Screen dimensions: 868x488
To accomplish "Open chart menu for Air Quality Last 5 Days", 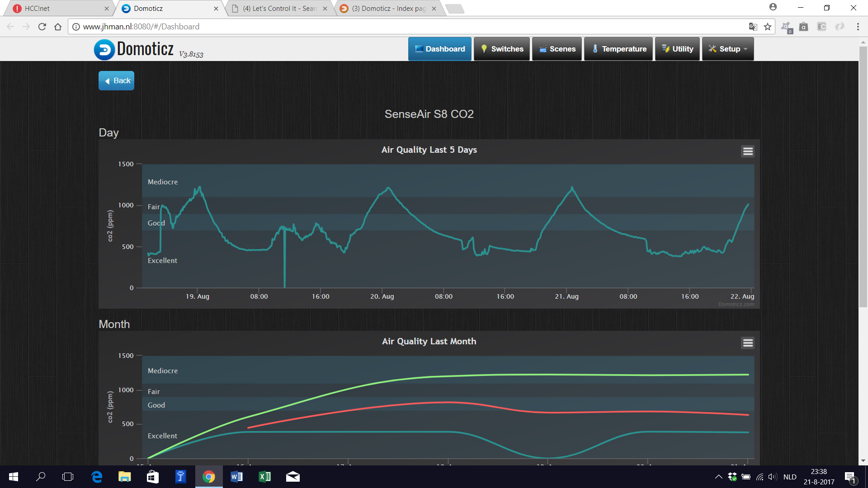I will tap(748, 151).
